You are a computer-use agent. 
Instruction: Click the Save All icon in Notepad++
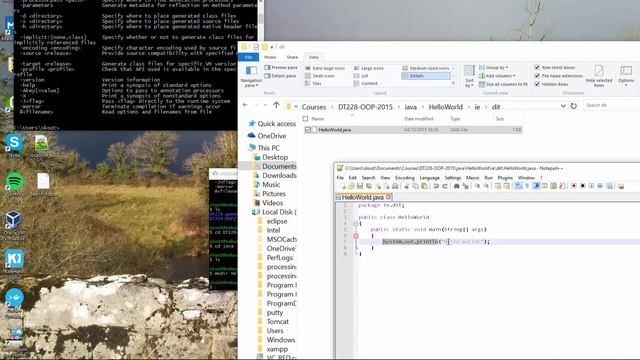click(369, 186)
